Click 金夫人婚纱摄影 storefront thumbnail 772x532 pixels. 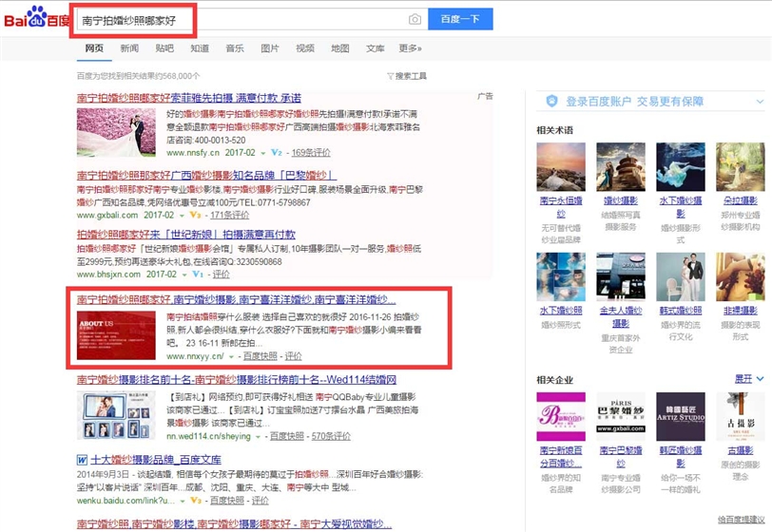click(620, 276)
